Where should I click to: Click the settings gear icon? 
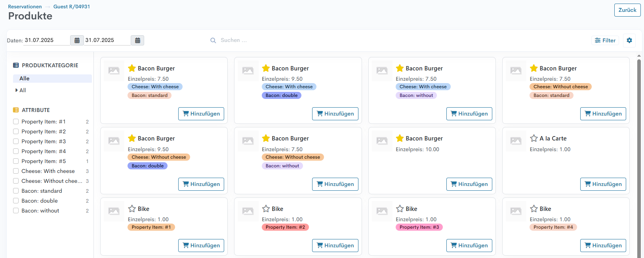(629, 40)
